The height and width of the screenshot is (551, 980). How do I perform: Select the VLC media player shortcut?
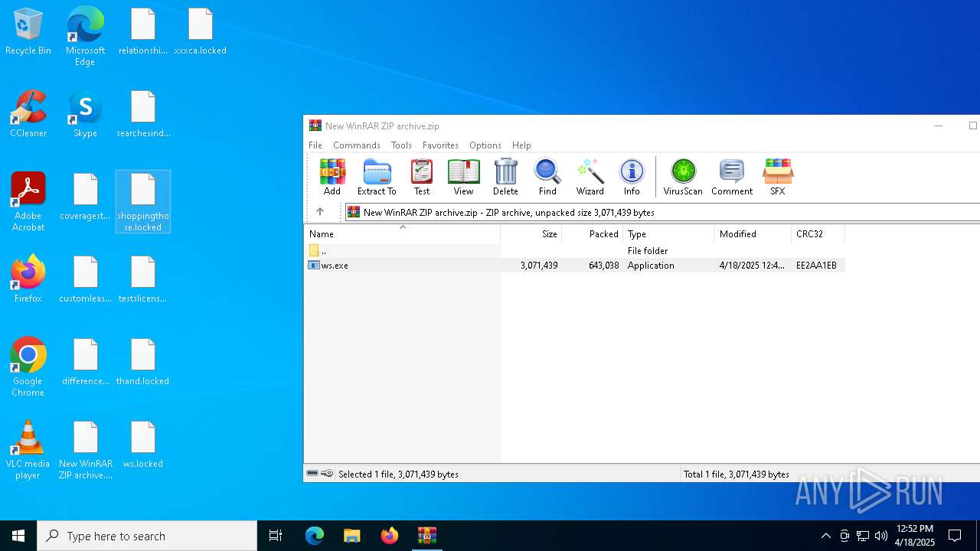(28, 450)
